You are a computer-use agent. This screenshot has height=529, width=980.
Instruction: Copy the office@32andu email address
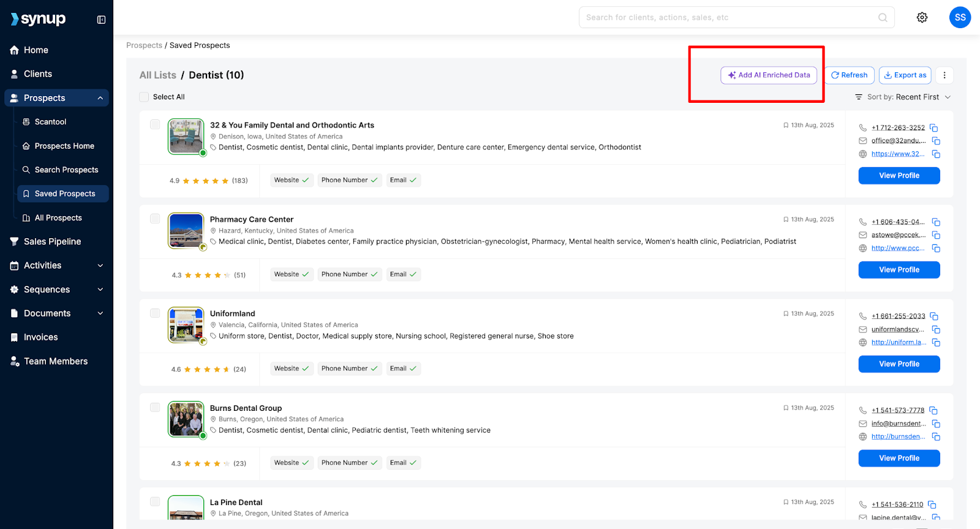[936, 141]
